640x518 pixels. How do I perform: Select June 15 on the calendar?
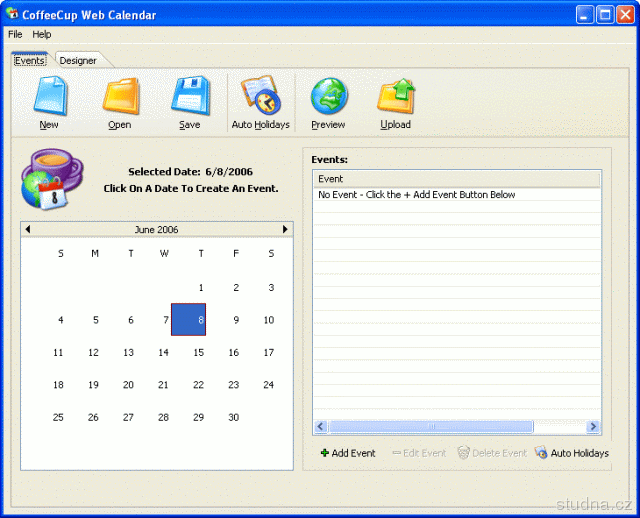pos(199,353)
